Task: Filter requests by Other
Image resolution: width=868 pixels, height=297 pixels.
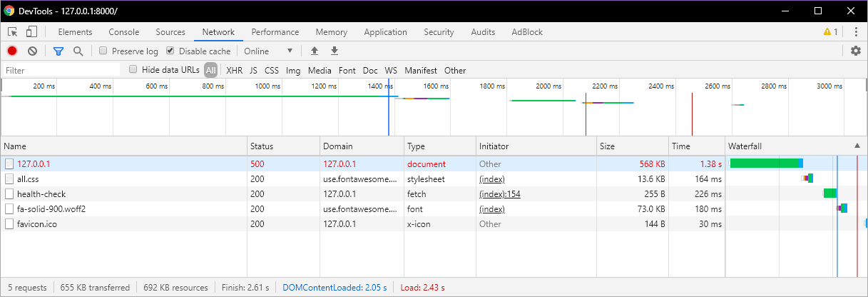Action: (455, 71)
